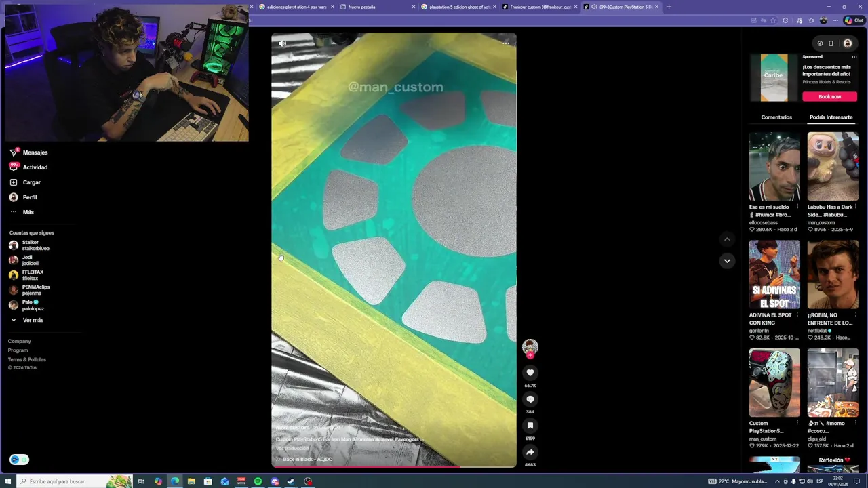This screenshot has height=488, width=868.
Task: Click the Book now ad button
Action: coord(829,96)
